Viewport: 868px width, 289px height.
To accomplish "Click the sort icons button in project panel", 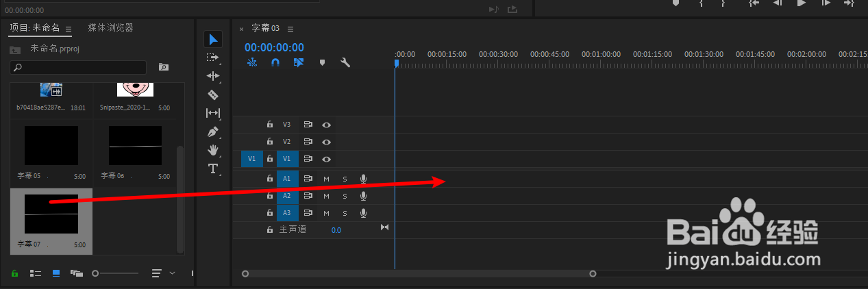I will [157, 273].
